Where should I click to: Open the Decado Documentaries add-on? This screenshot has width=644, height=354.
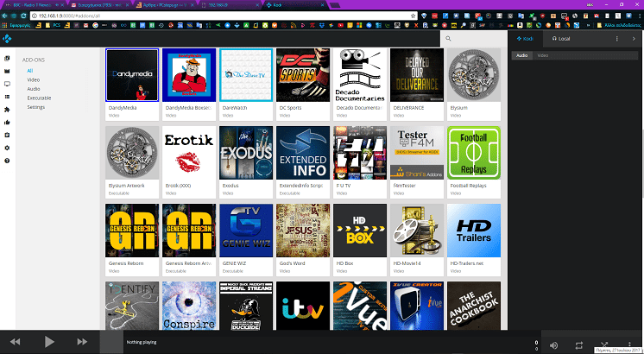click(360, 85)
